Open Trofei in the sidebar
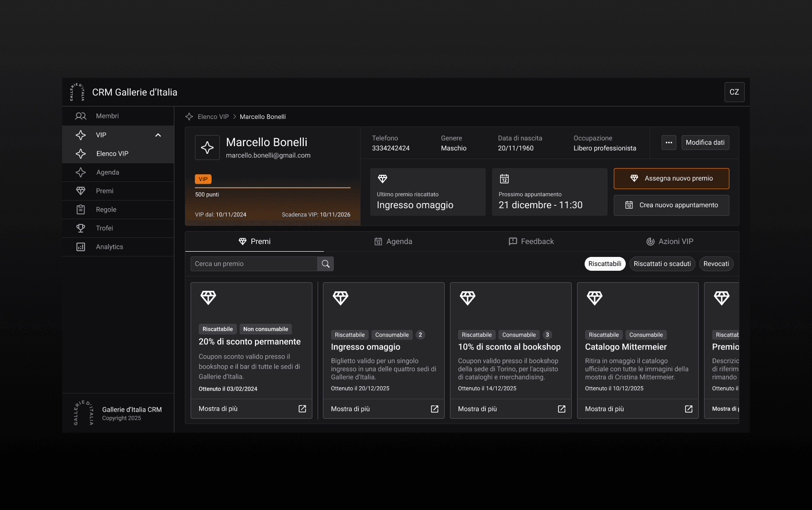Viewport: 812px width, 510px height. pyautogui.click(x=118, y=228)
